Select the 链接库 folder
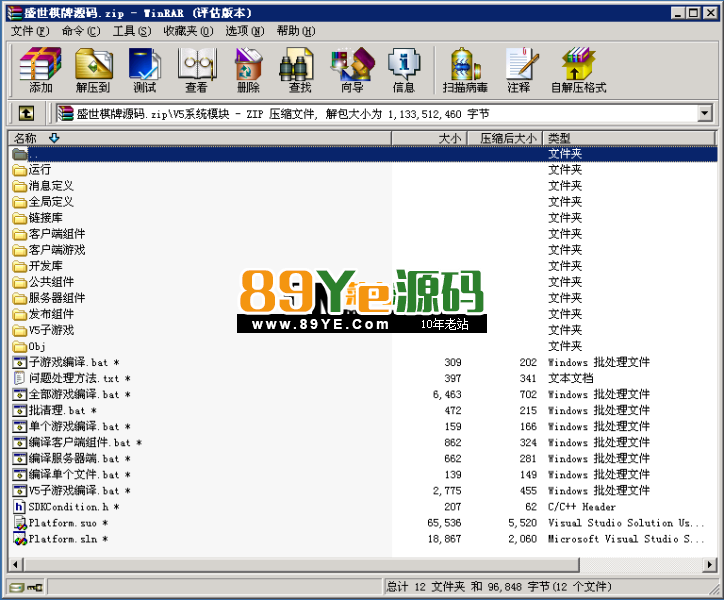 pyautogui.click(x=37, y=218)
